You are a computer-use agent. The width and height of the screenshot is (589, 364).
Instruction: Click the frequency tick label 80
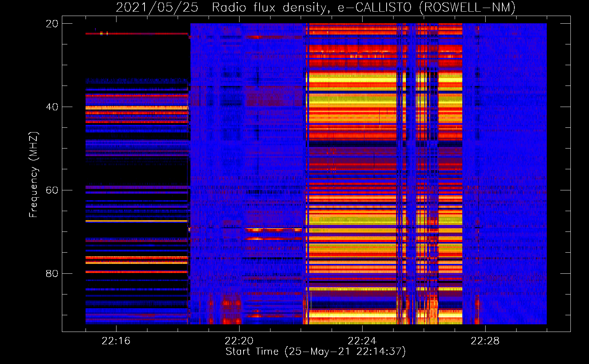click(52, 273)
